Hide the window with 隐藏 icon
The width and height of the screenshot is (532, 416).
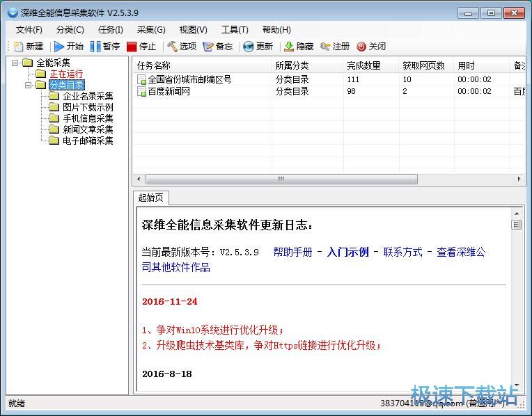pyautogui.click(x=289, y=47)
